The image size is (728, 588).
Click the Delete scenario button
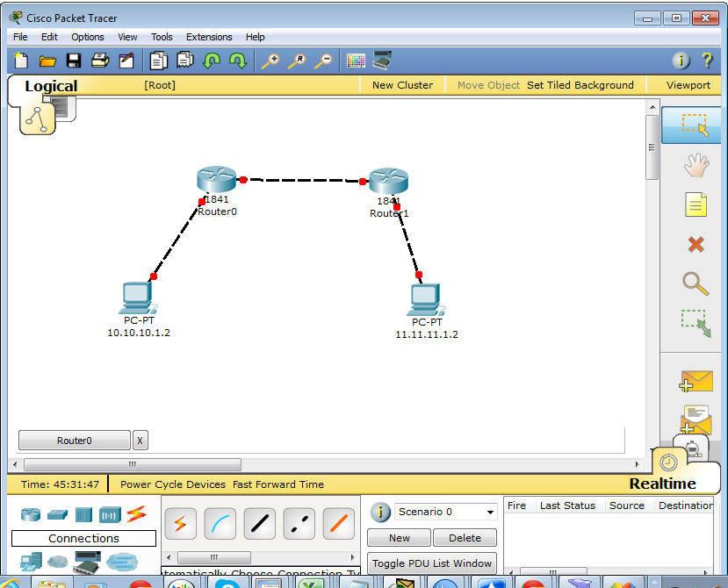point(465,537)
